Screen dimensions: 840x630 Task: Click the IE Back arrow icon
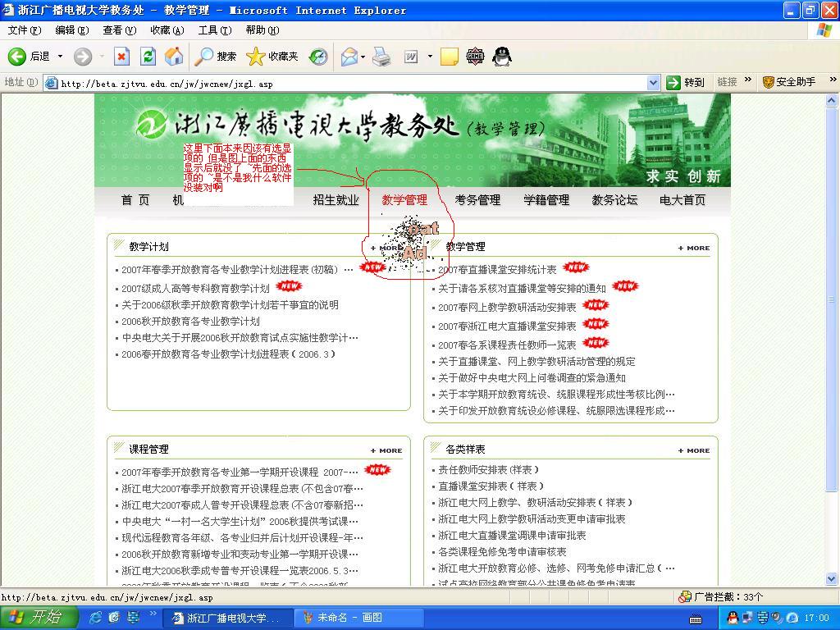pos(17,57)
